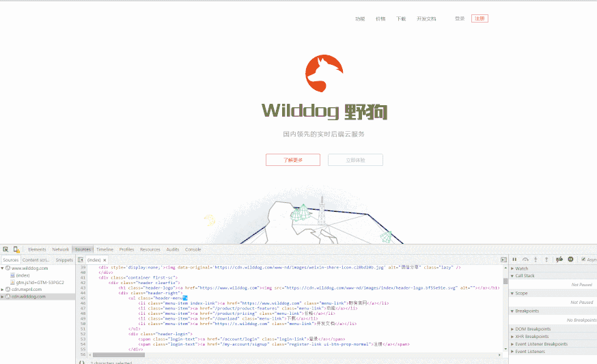Close the (index) file tab

(105, 260)
